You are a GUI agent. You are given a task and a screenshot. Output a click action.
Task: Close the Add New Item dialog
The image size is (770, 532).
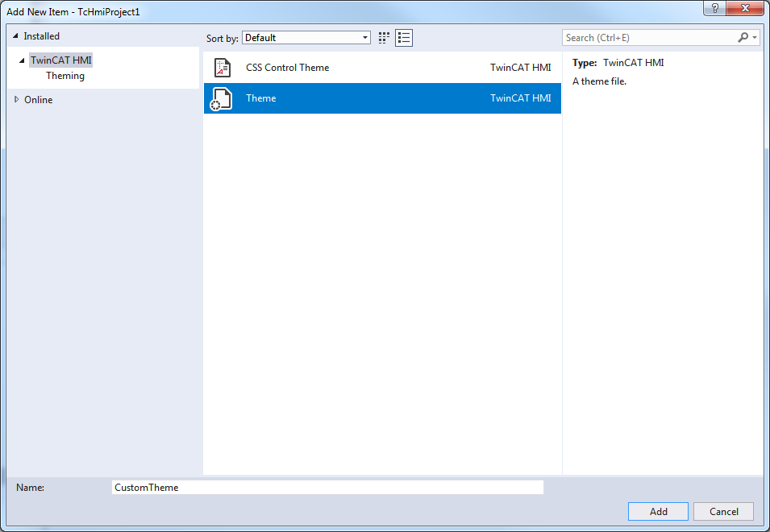pyautogui.click(x=745, y=8)
